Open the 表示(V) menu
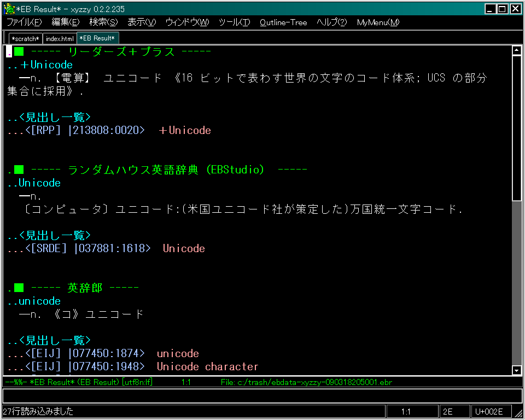 (x=142, y=22)
